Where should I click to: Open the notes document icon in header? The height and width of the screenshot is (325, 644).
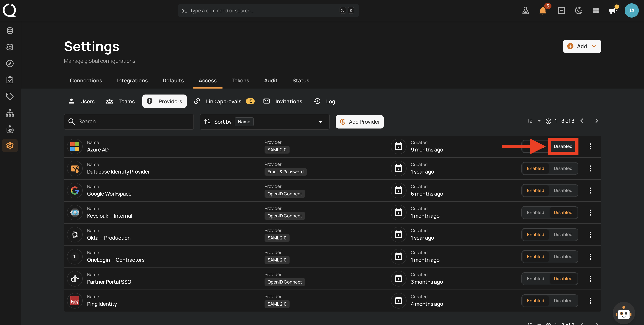click(561, 10)
